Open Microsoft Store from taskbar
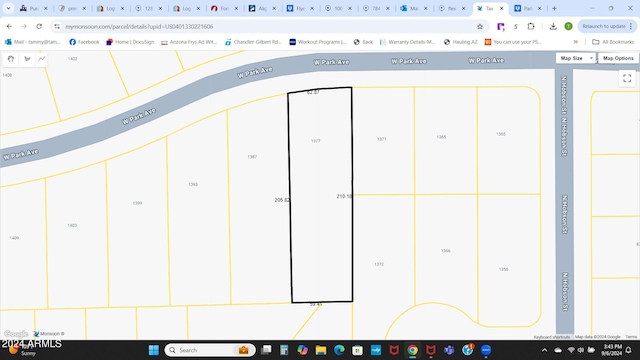 click(x=358, y=350)
